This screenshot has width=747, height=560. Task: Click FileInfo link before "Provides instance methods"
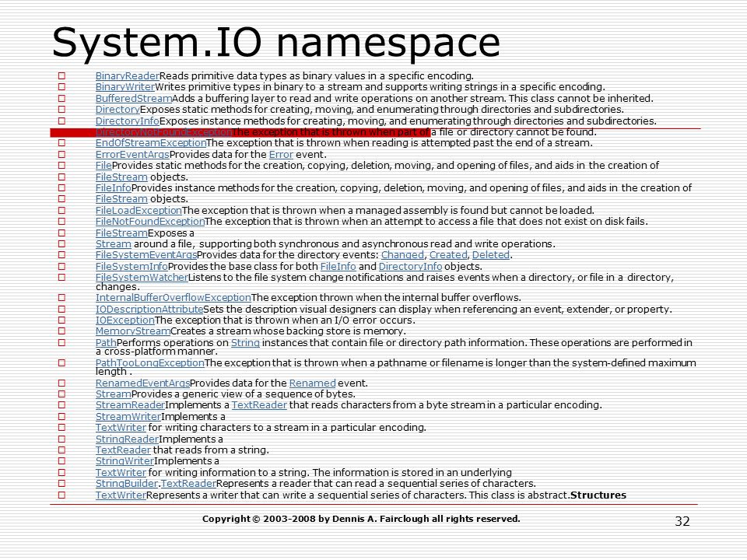(x=114, y=187)
